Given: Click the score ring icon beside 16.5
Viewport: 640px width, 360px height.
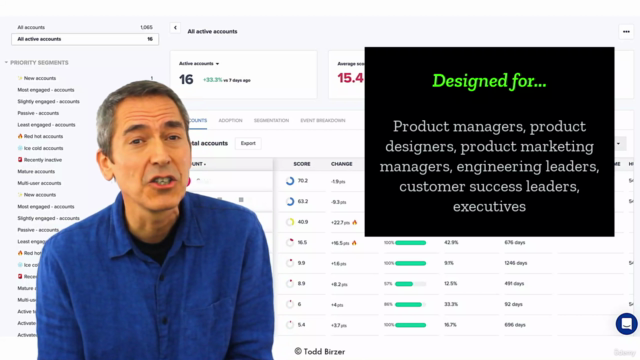Looking at the screenshot, I should (x=290, y=242).
